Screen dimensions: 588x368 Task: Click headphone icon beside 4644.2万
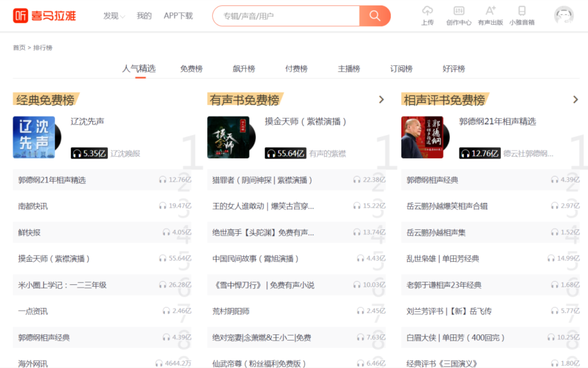point(159,364)
